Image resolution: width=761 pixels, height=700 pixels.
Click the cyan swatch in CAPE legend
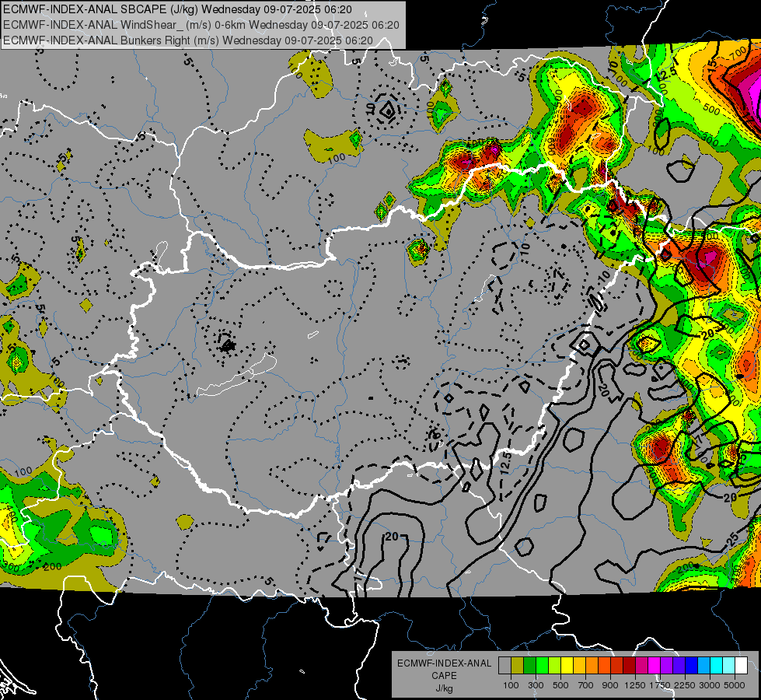717,666
